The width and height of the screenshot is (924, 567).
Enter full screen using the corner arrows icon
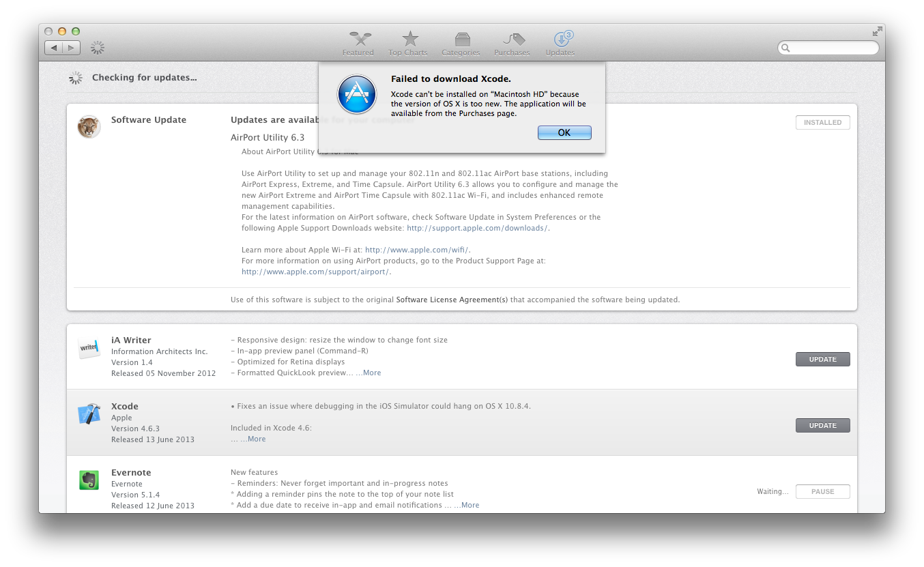[x=877, y=31]
